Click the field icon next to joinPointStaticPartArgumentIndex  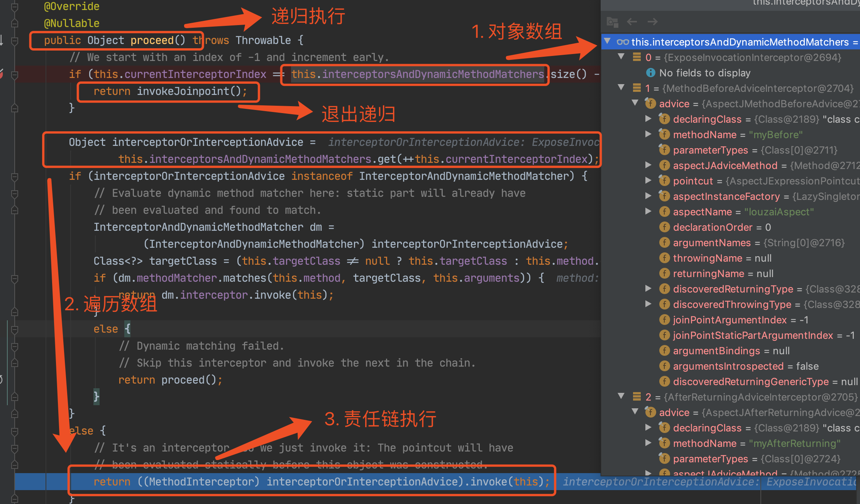pos(664,335)
